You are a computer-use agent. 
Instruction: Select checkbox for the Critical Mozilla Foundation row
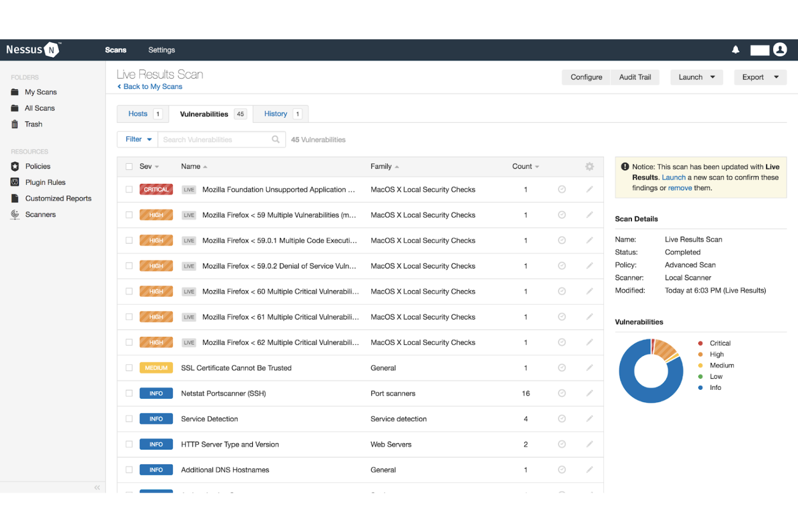coord(129,190)
